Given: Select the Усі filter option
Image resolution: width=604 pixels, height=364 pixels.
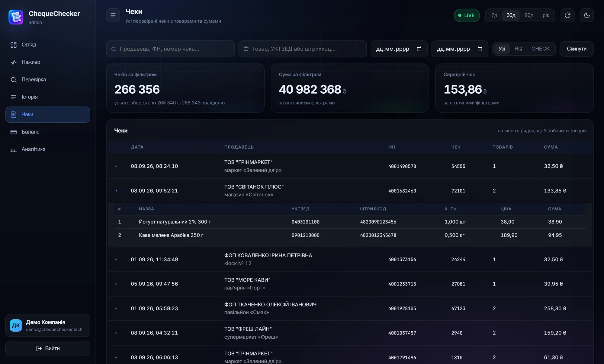Looking at the screenshot, I should [x=502, y=49].
